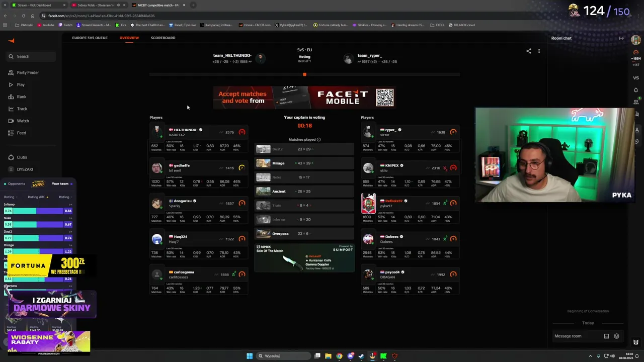Open Chrome from the taskbar
The height and width of the screenshot is (362, 644).
(x=339, y=356)
